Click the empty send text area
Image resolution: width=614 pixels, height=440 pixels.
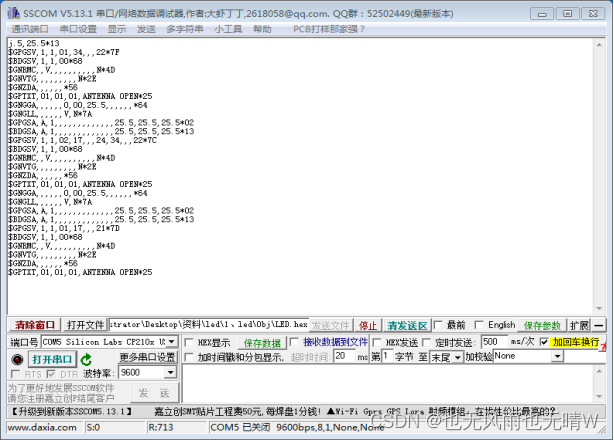388,384
